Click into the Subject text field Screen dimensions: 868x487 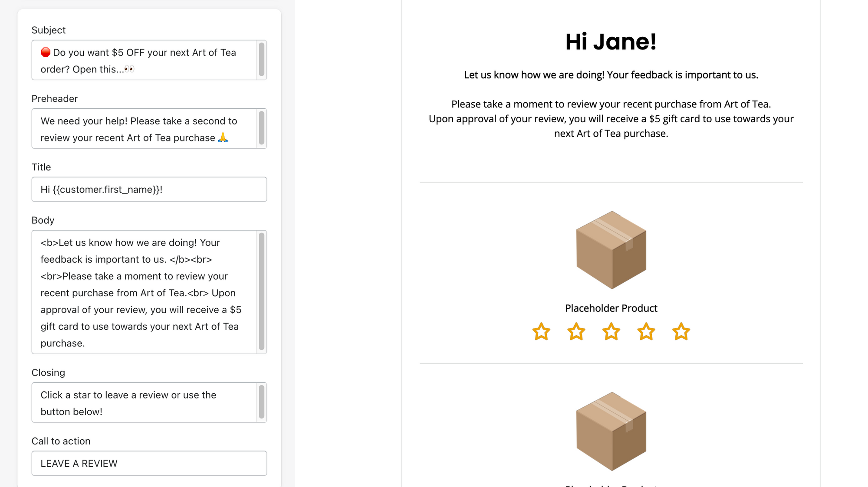pyautogui.click(x=144, y=60)
